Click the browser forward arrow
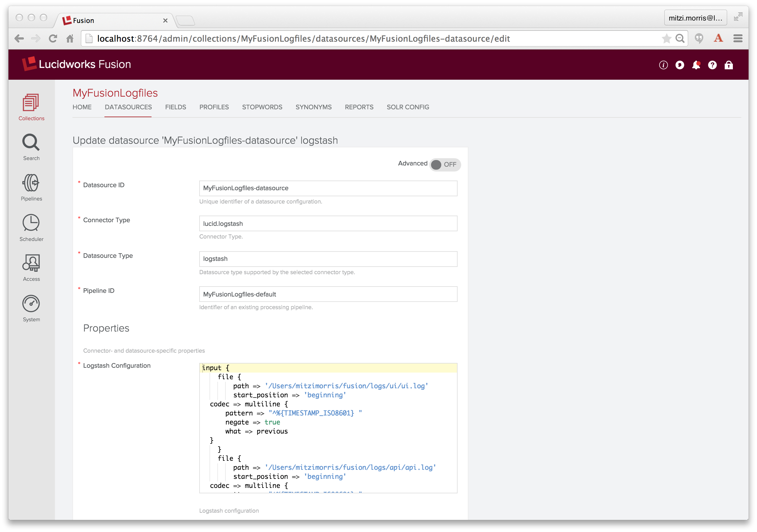 tap(36, 39)
